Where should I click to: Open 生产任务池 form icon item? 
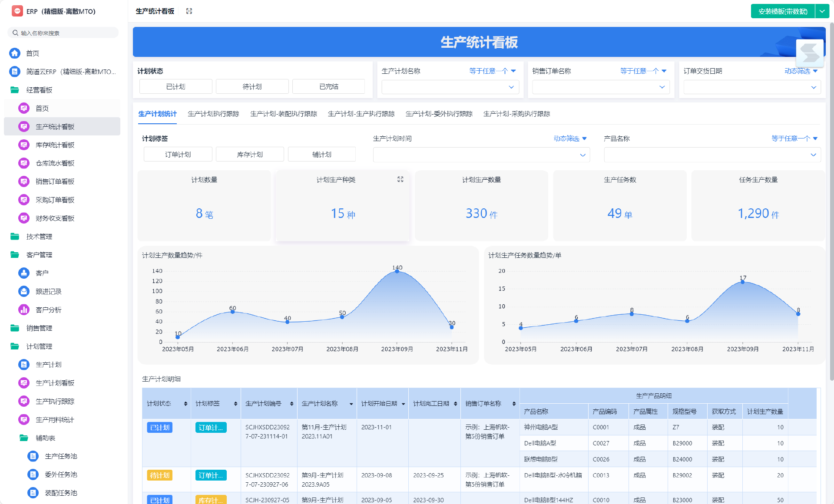[x=33, y=456]
